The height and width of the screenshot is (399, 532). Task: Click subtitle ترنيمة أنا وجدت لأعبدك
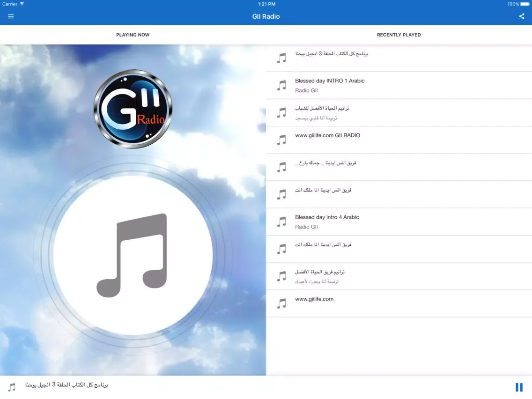click(x=317, y=281)
